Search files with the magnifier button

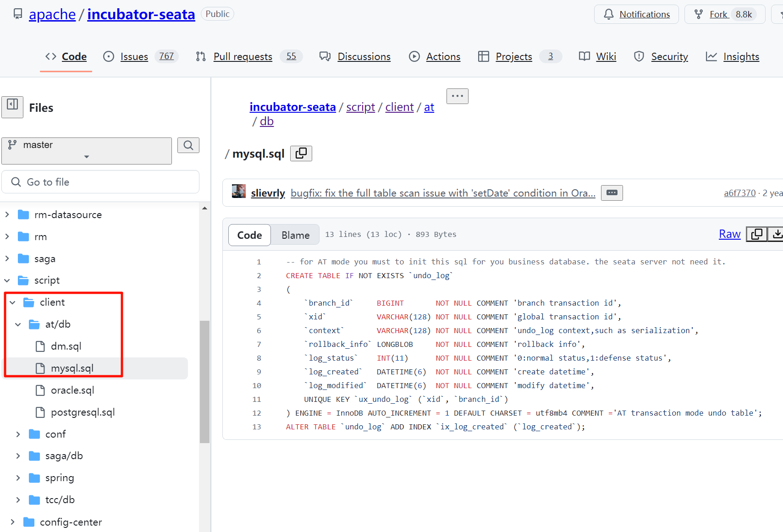pos(188,145)
